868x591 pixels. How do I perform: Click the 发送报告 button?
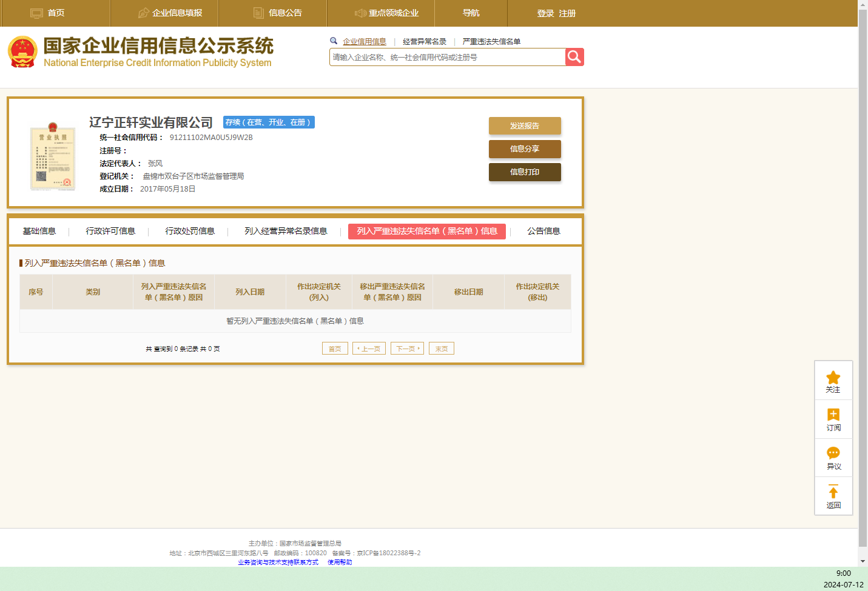coord(525,126)
